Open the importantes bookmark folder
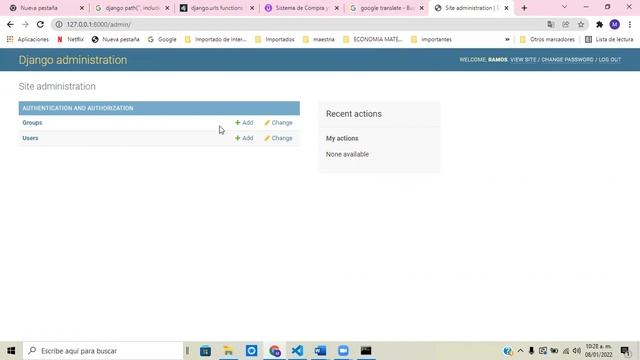This screenshot has width=640, height=360. pyautogui.click(x=431, y=39)
